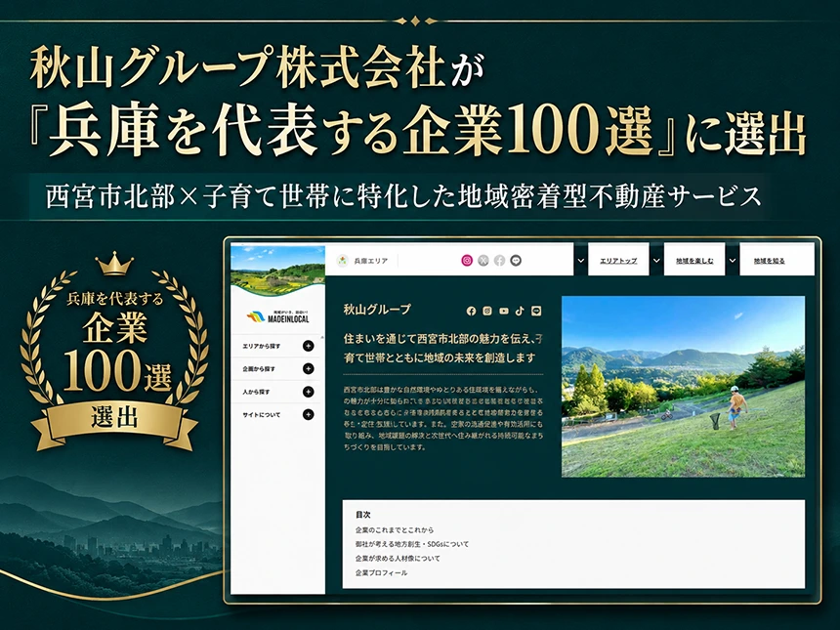The width and height of the screenshot is (840, 630).
Task: Open 秋山グループ YouTube icon
Action: tap(504, 311)
